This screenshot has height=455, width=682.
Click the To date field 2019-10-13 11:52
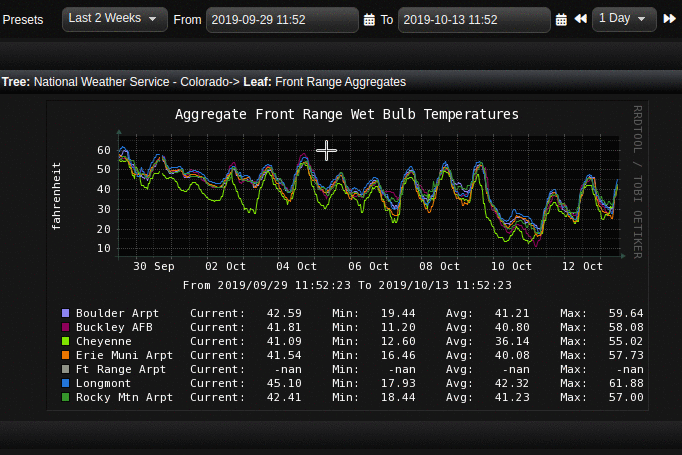coord(474,20)
